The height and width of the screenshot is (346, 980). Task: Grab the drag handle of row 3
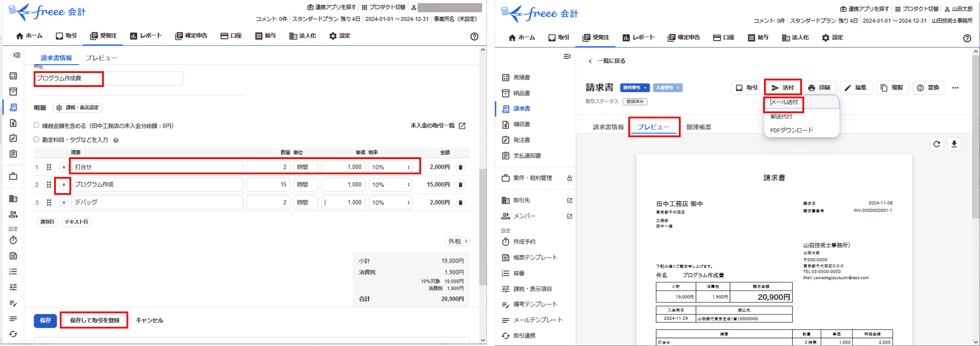point(49,202)
